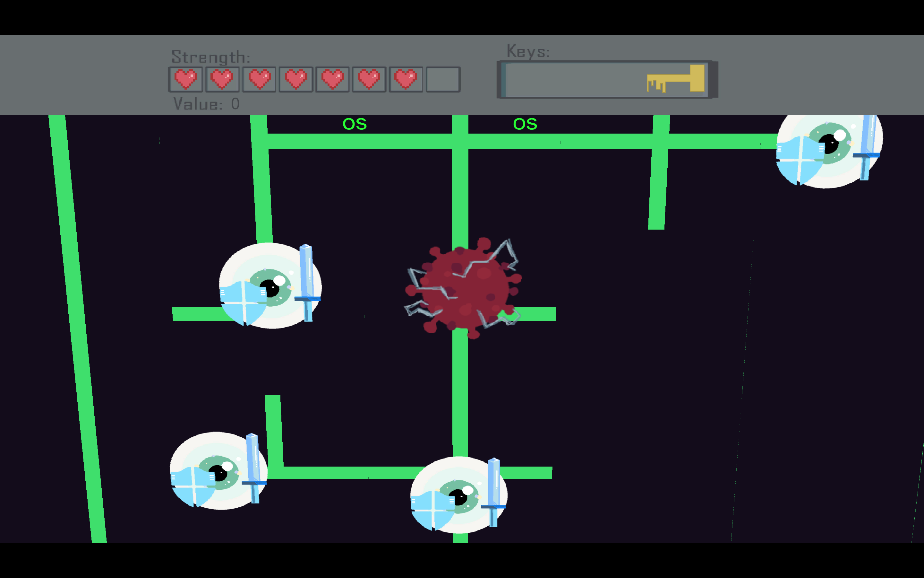
Task: Click the eyeball guard at top right
Action: pos(829,151)
